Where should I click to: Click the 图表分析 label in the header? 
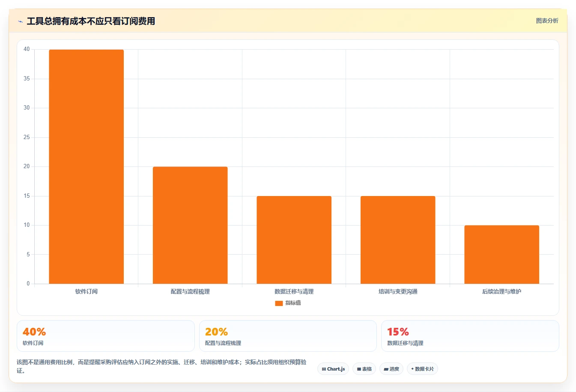click(547, 21)
